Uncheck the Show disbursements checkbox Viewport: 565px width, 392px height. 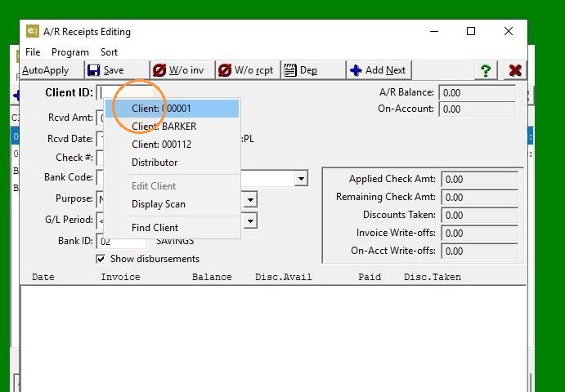101,259
